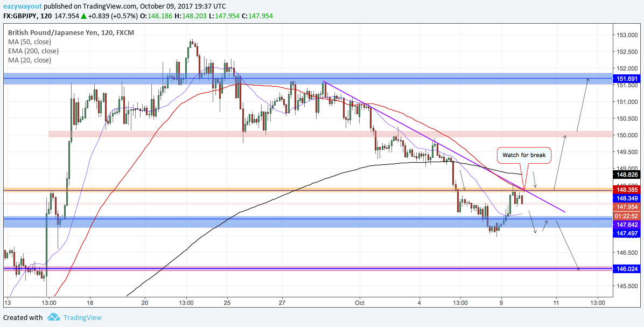Click the 18 date on time axis
This screenshot has width=644, height=327.
click(90, 303)
